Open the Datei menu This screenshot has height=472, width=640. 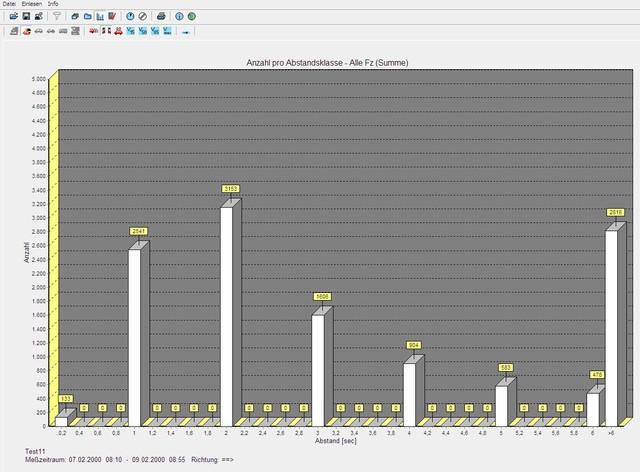coord(9,4)
